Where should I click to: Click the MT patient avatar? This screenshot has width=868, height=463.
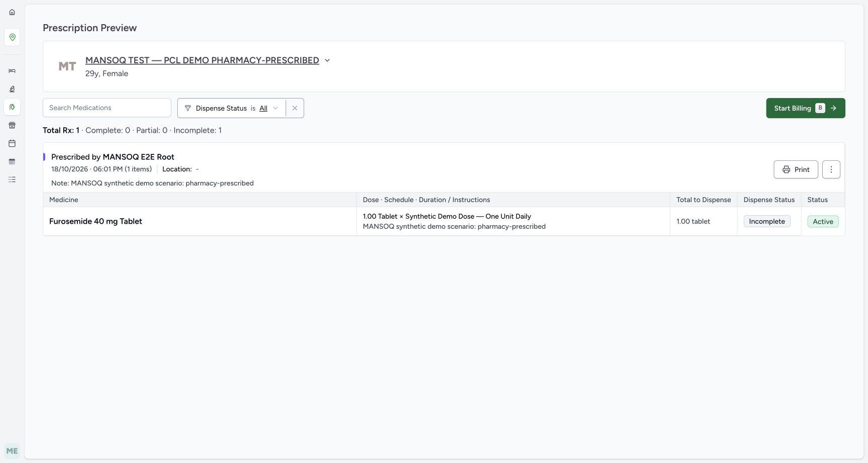[x=67, y=66]
